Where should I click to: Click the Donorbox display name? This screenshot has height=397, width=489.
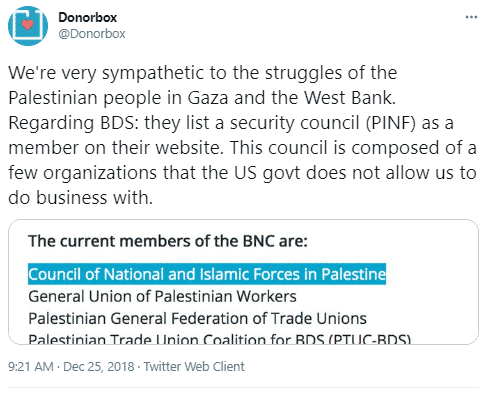(x=88, y=17)
